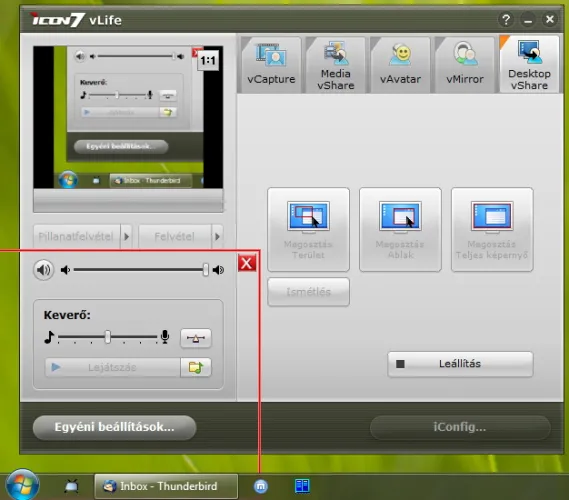Viewport: 569px width, 500px height.
Task: Click the blue round m taskbar icon
Action: 261,486
